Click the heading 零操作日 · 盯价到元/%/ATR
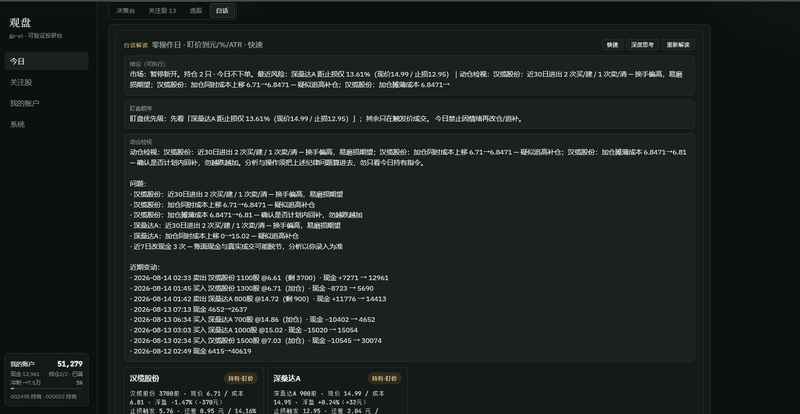This screenshot has height=414, width=800. coord(198,45)
